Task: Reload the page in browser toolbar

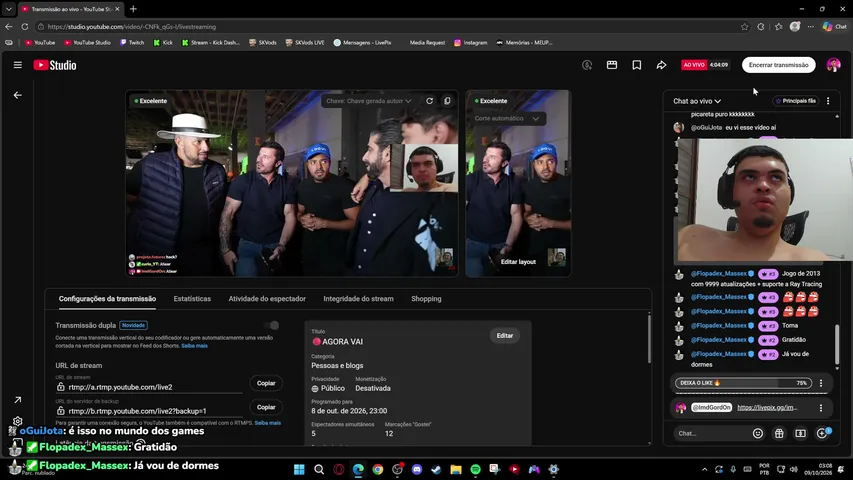Action: tap(24, 26)
